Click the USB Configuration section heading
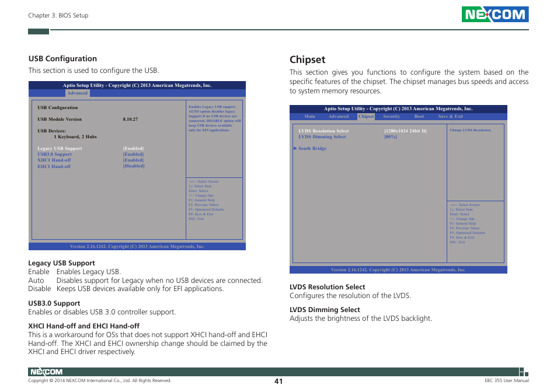557x392 pixels. coord(62,58)
